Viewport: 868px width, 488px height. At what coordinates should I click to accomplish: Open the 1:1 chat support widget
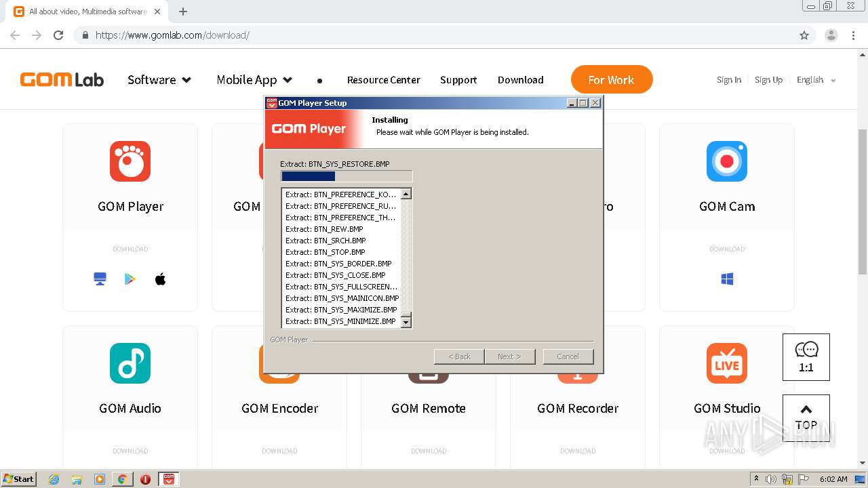pos(806,357)
